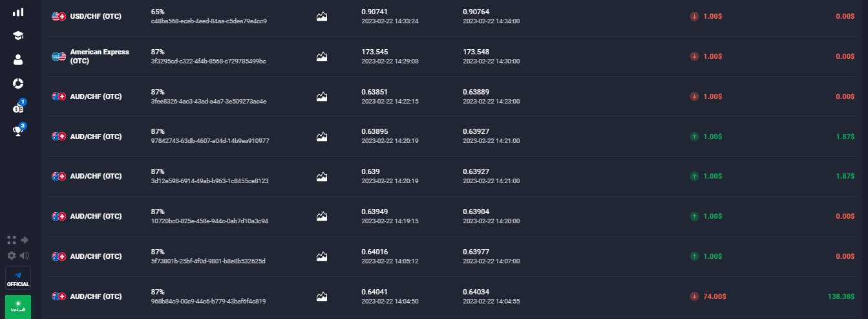The width and height of the screenshot is (868, 319).
Task: Open the trophy icon with badge 3
Action: pyautogui.click(x=18, y=131)
